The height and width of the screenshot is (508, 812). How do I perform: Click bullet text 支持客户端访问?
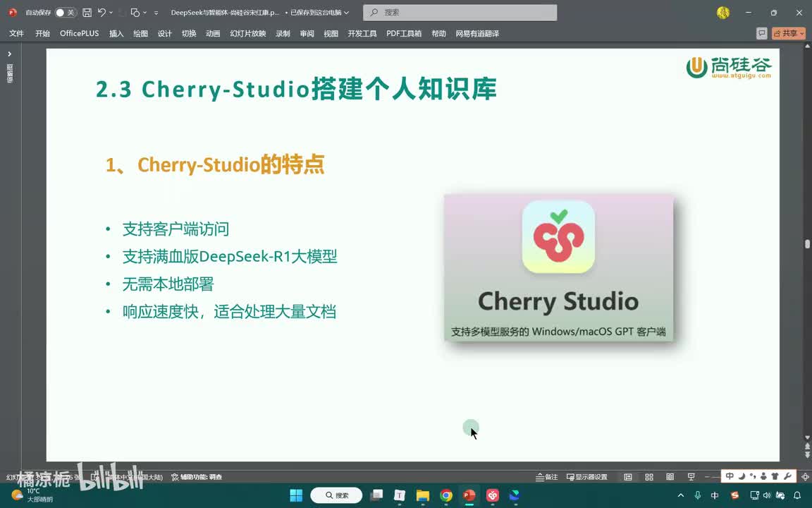point(176,229)
